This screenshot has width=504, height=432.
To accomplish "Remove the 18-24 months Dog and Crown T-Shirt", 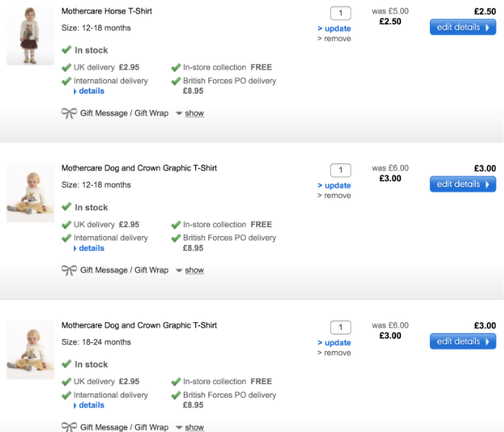I will point(336,353).
